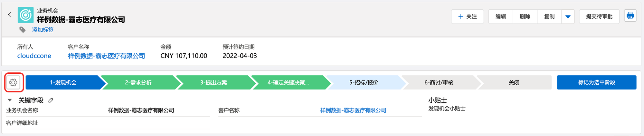Screen dimensions: 644x136
Task: Open the cloudccone owner link
Action: click(x=34, y=56)
